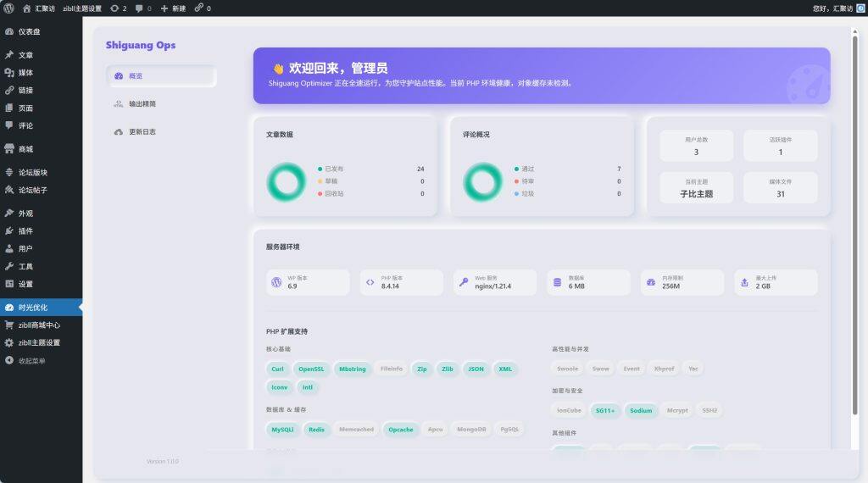This screenshot has height=483, width=868.
Task: Click the OpenSSL extension badge
Action: [311, 369]
